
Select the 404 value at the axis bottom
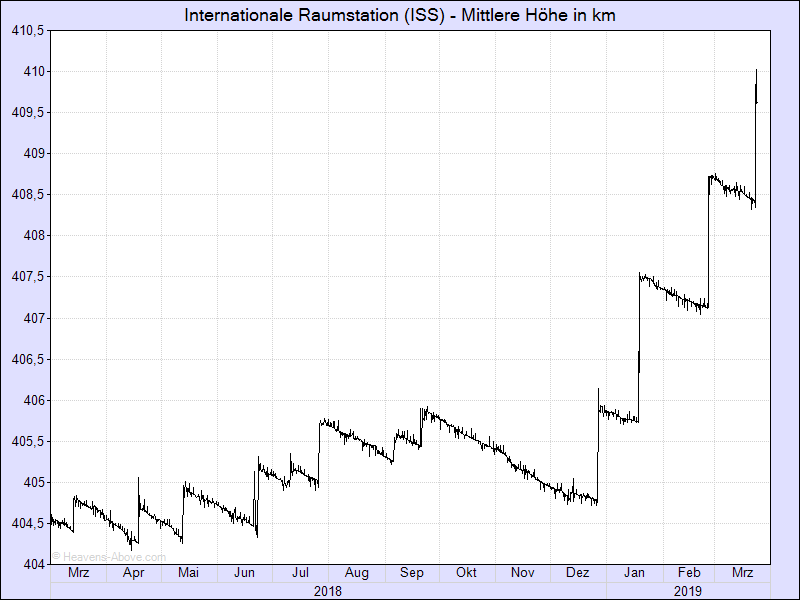pyautogui.click(x=35, y=564)
